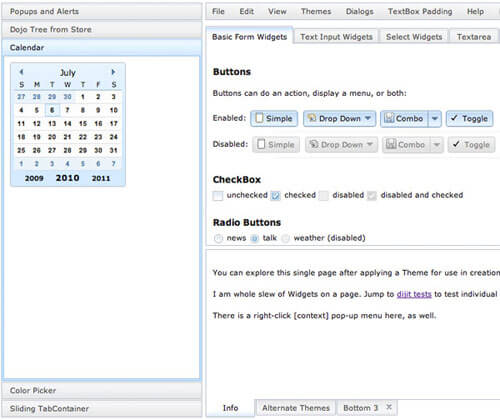The height and width of the screenshot is (420, 500).
Task: Toggle the enabled Toggle checkmark button
Action: pos(469,119)
